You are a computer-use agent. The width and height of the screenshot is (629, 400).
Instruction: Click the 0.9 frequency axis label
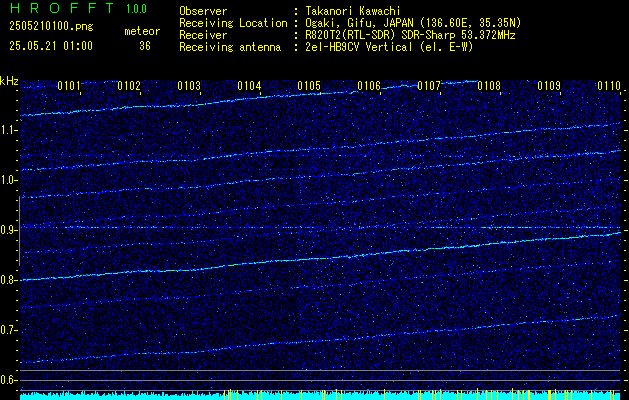point(8,230)
